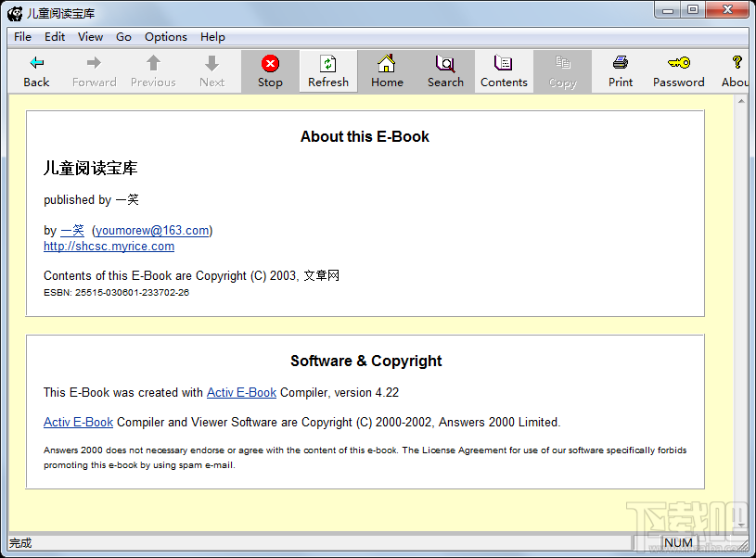Open the Help menu
Viewport: 756px width, 558px height.
click(x=212, y=37)
